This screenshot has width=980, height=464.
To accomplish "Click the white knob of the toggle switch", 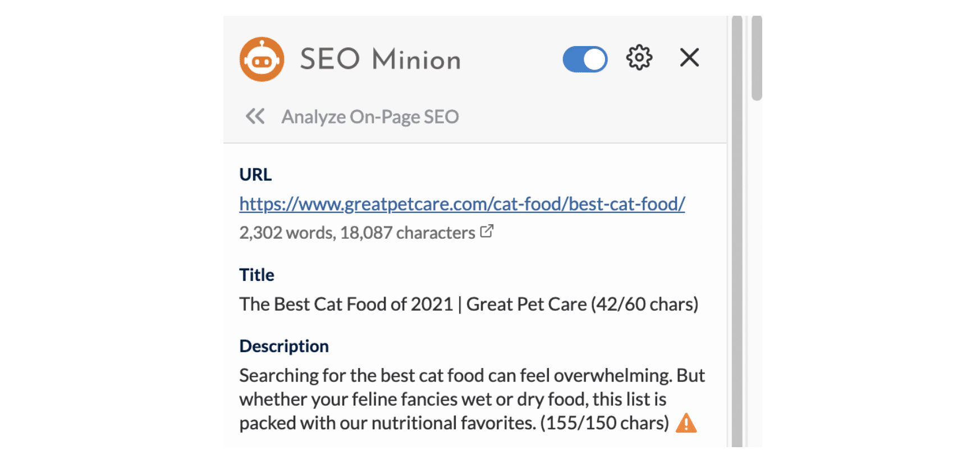I will click(x=595, y=59).
